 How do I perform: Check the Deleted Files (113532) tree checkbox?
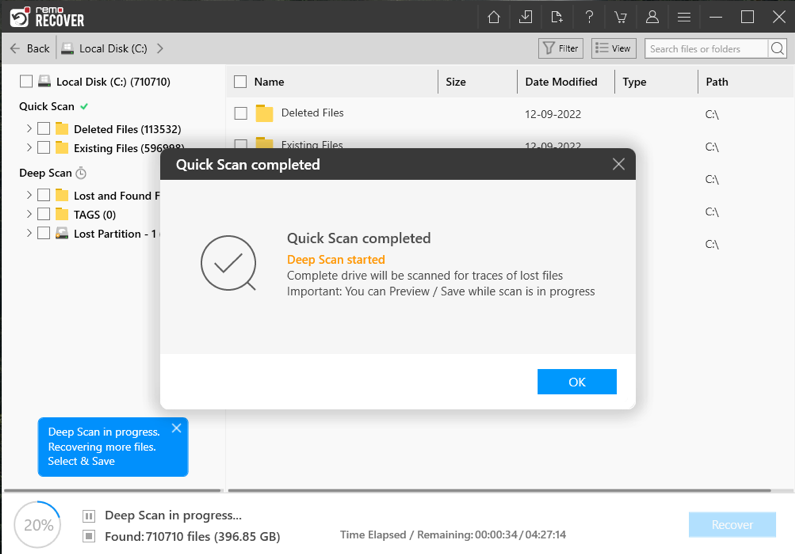(44, 128)
